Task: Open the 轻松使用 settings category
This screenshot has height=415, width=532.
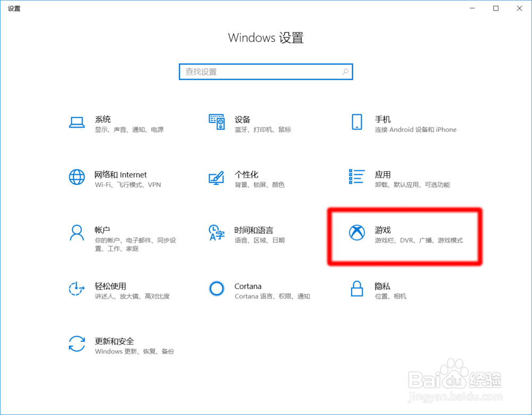Action: click(x=111, y=286)
